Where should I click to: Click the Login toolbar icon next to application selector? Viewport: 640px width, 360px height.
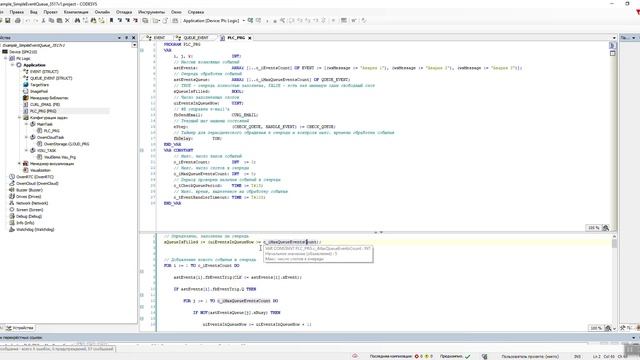click(x=250, y=20)
